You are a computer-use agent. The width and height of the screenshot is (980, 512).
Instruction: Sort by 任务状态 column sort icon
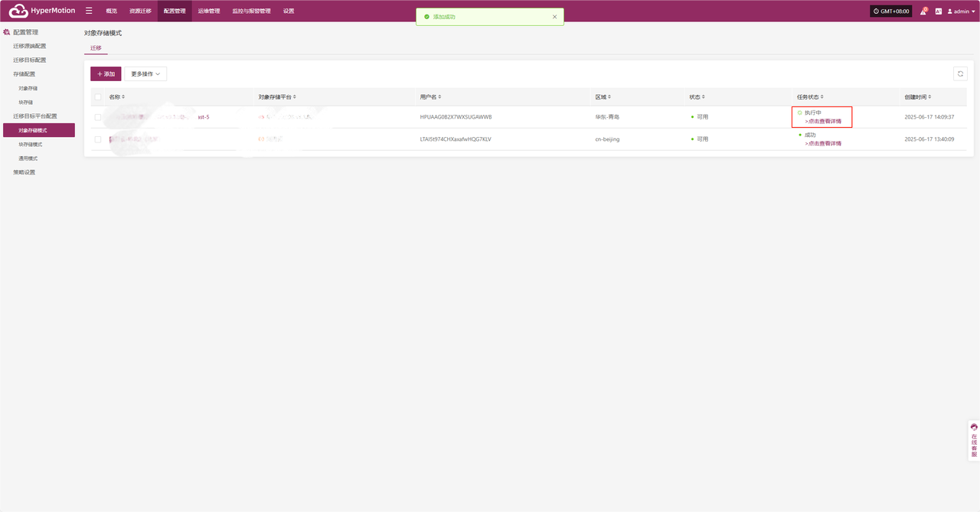822,97
